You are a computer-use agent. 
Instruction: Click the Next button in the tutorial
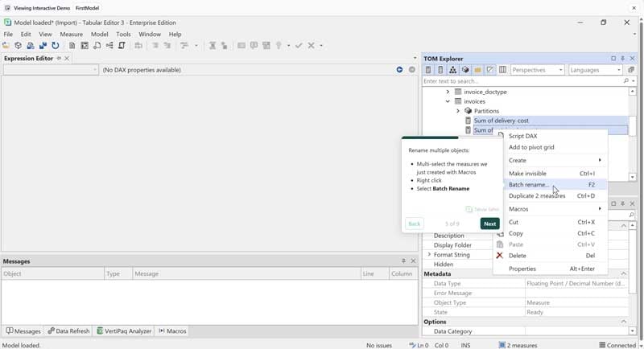point(489,224)
